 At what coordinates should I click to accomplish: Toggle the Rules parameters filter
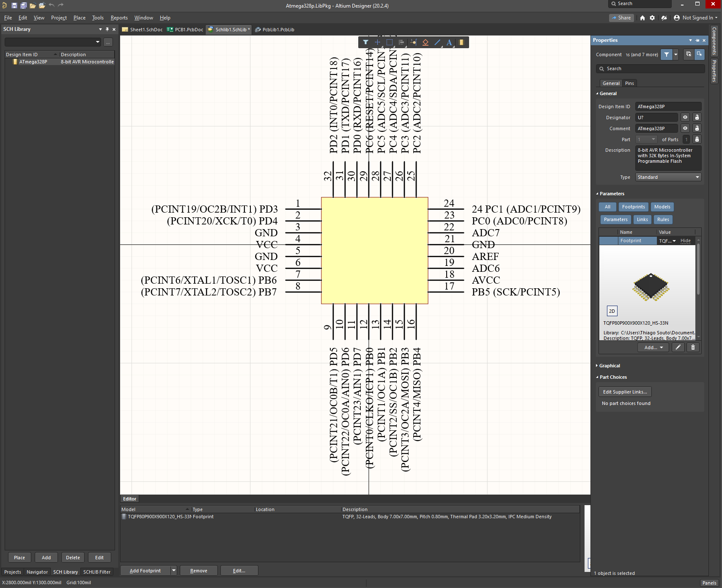[x=663, y=219]
